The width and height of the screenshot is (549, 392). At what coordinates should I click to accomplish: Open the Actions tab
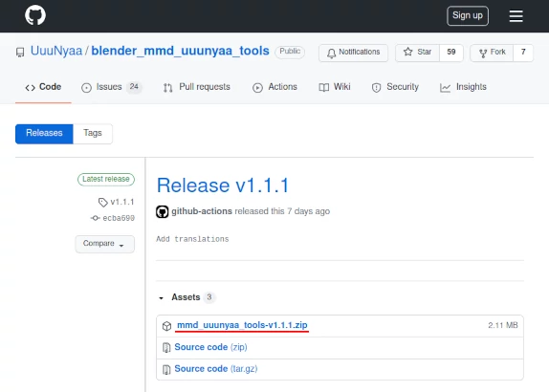click(x=274, y=87)
